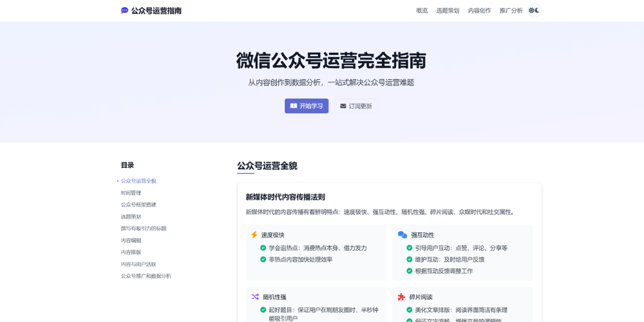Click chat bubbles icon beside 强互动性
This screenshot has width=644, height=322.
tap(402, 235)
